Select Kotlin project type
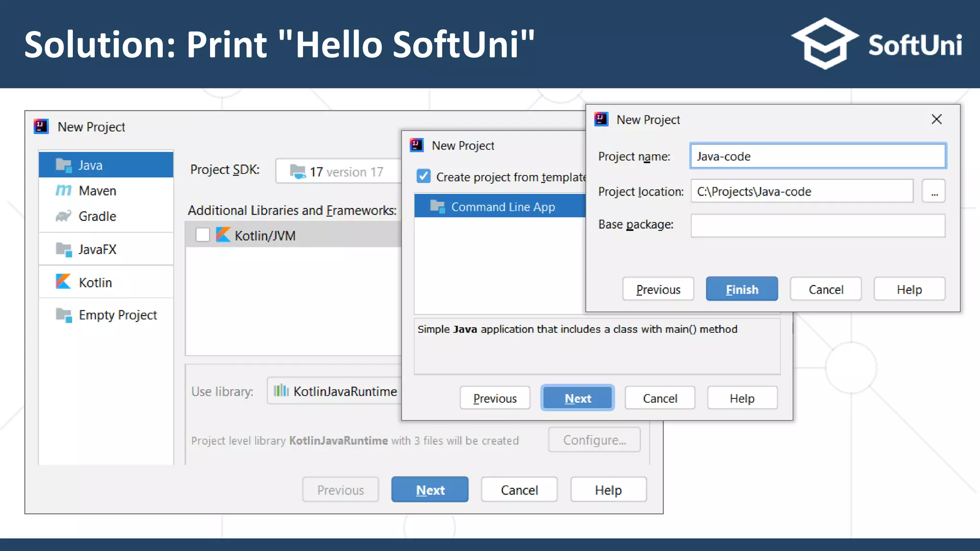The image size is (980, 551). (x=106, y=282)
